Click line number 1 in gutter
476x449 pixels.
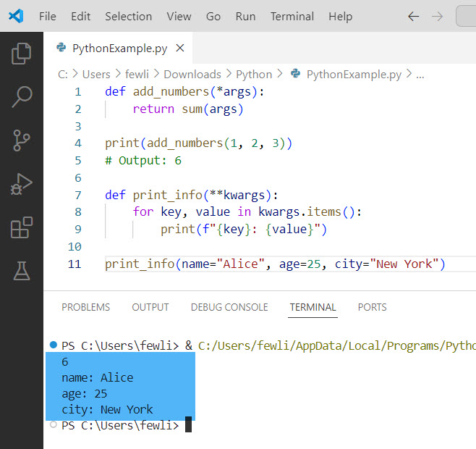(x=78, y=92)
